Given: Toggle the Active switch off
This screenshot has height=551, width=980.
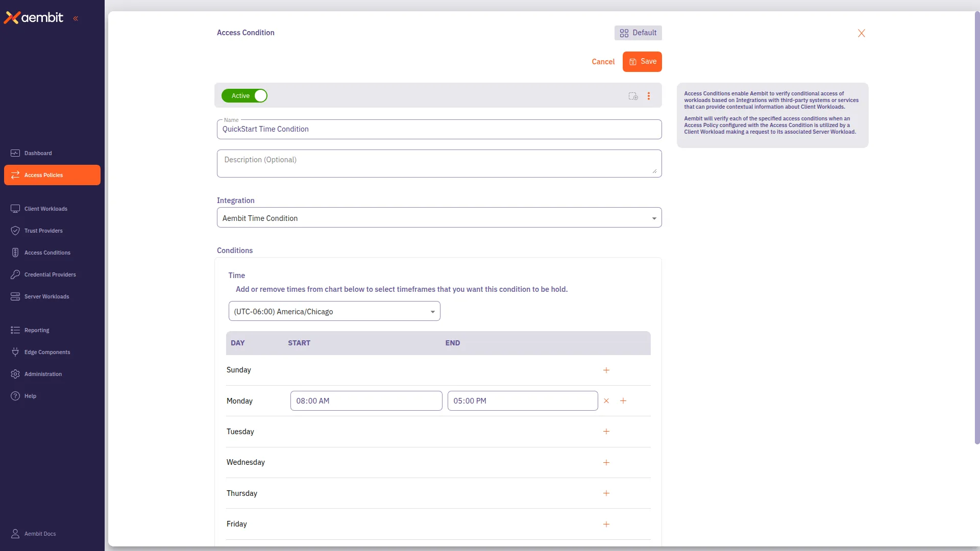Looking at the screenshot, I should (244, 96).
